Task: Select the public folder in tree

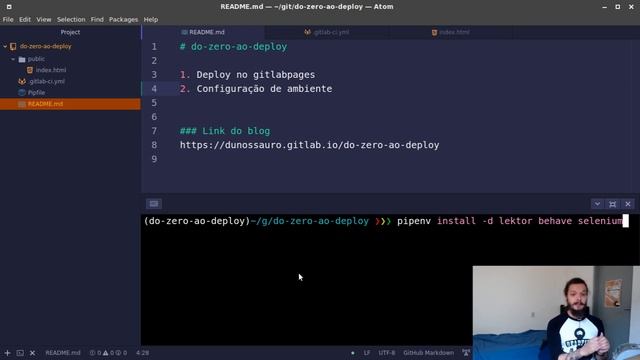Action: point(36,59)
